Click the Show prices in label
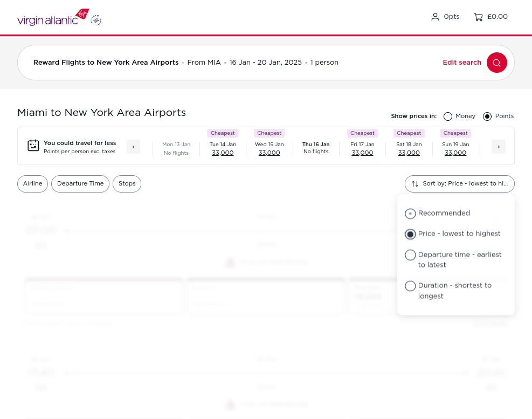532x419 pixels. pyautogui.click(x=413, y=116)
